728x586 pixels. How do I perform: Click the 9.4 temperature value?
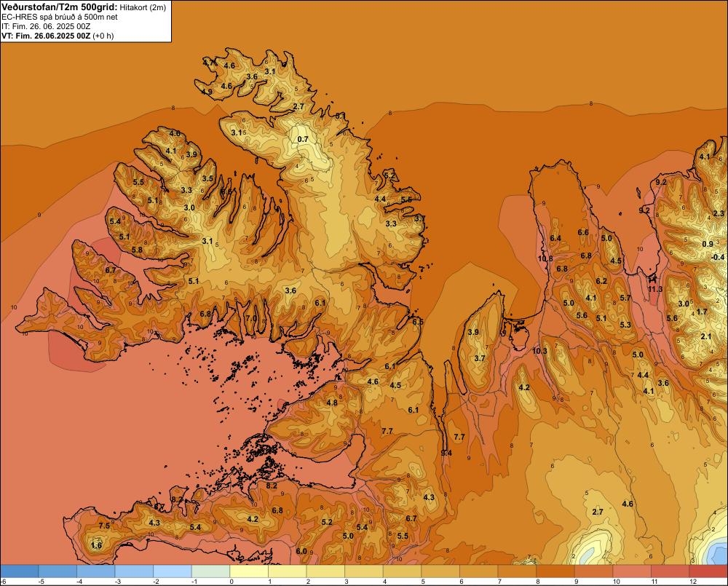point(446,454)
